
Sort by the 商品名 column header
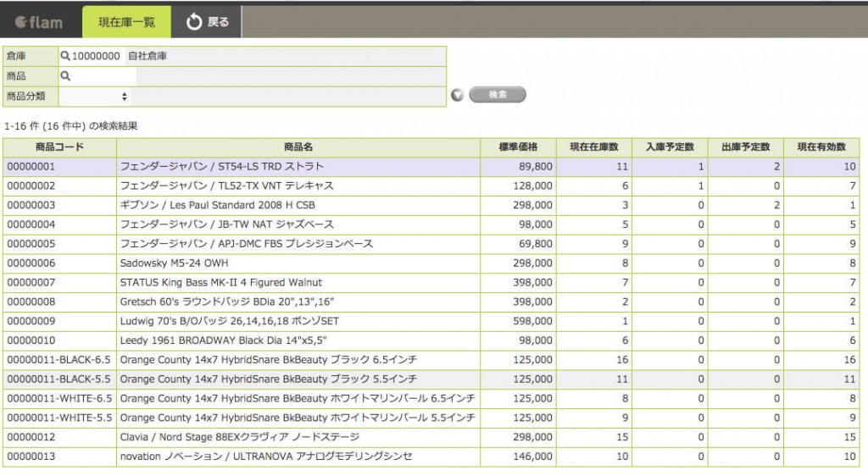click(x=298, y=147)
